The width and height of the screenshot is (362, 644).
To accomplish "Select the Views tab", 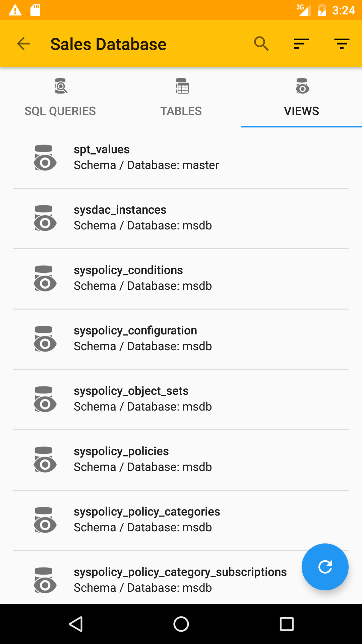I will [x=302, y=97].
